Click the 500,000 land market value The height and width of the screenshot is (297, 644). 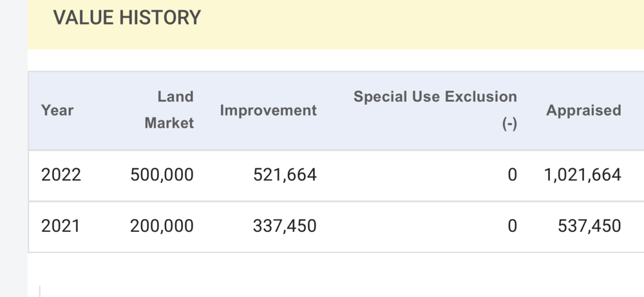coord(162,175)
